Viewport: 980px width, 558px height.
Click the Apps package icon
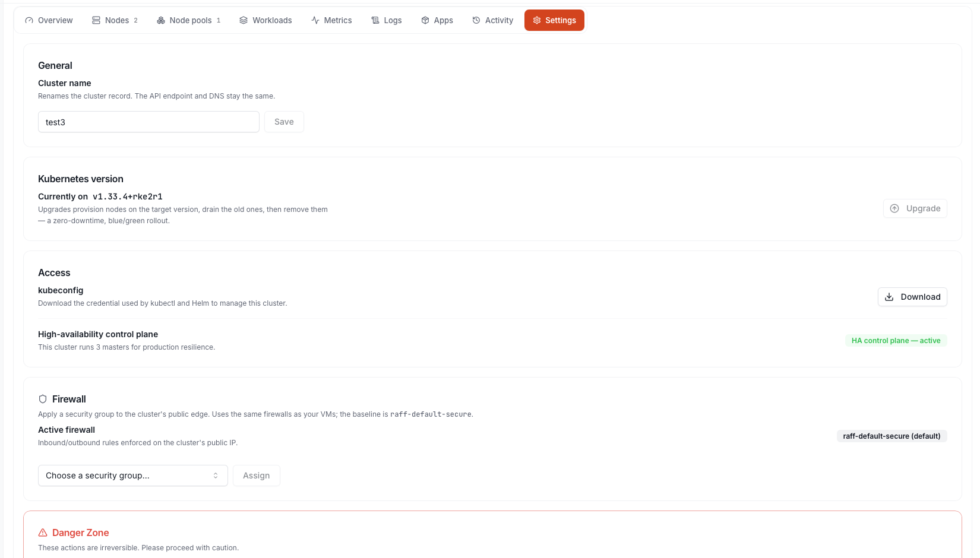[425, 20]
